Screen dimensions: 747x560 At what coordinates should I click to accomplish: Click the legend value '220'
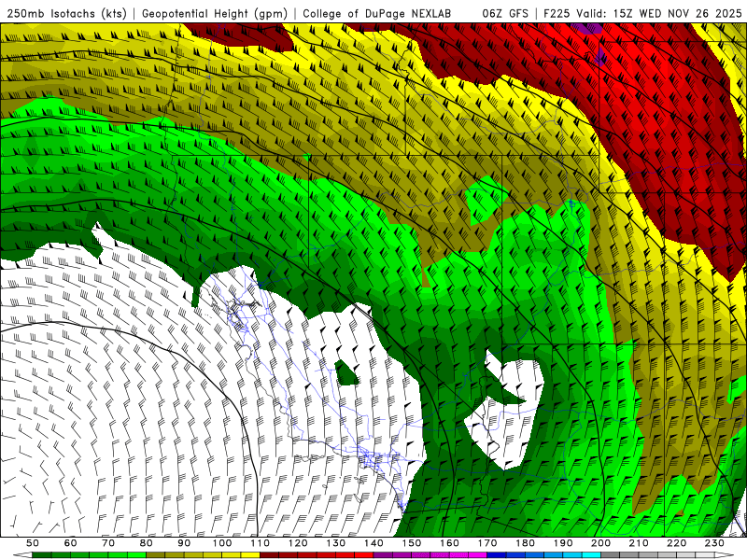[x=676, y=543]
